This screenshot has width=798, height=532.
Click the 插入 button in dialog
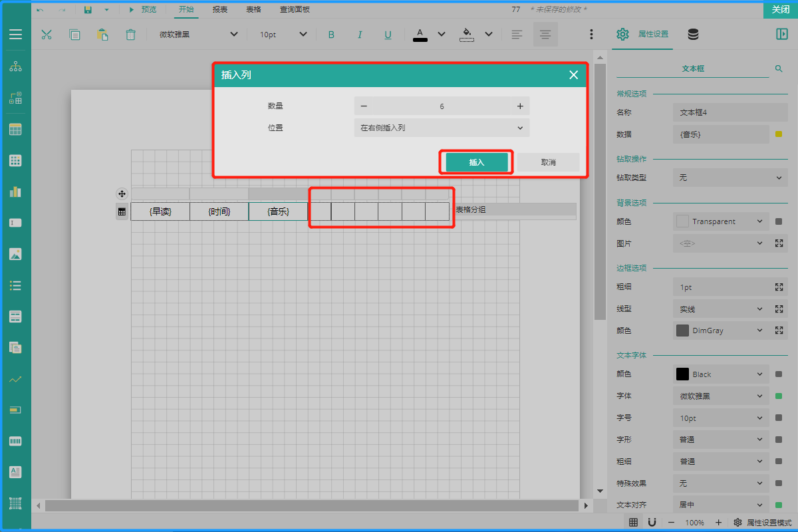(x=477, y=162)
